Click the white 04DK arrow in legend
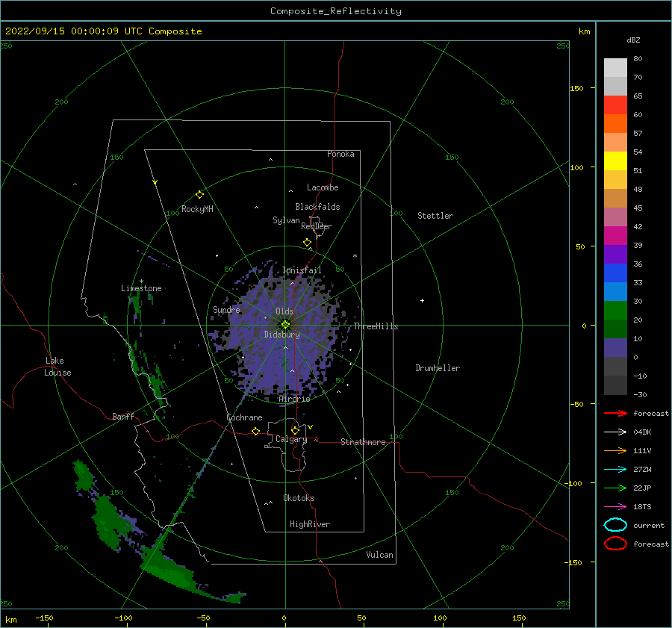The image size is (672, 628). click(x=615, y=432)
